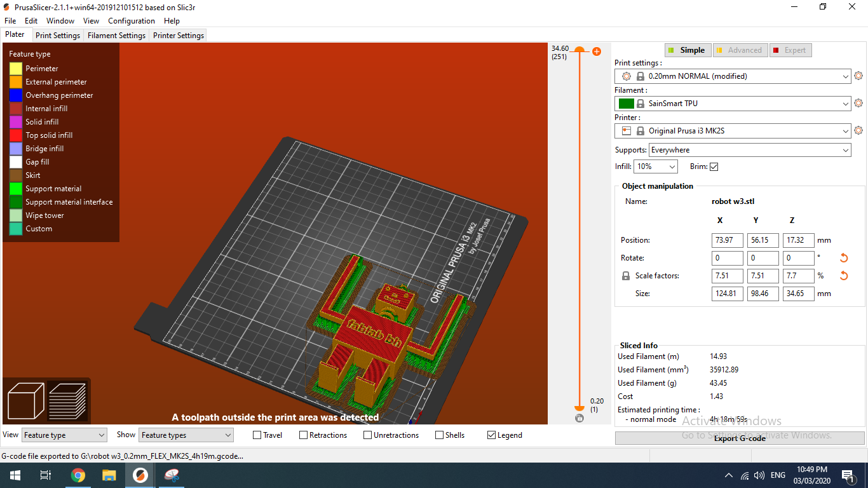The height and width of the screenshot is (488, 868).
Task: Open printer settings via its gear icon
Action: [x=858, y=130]
